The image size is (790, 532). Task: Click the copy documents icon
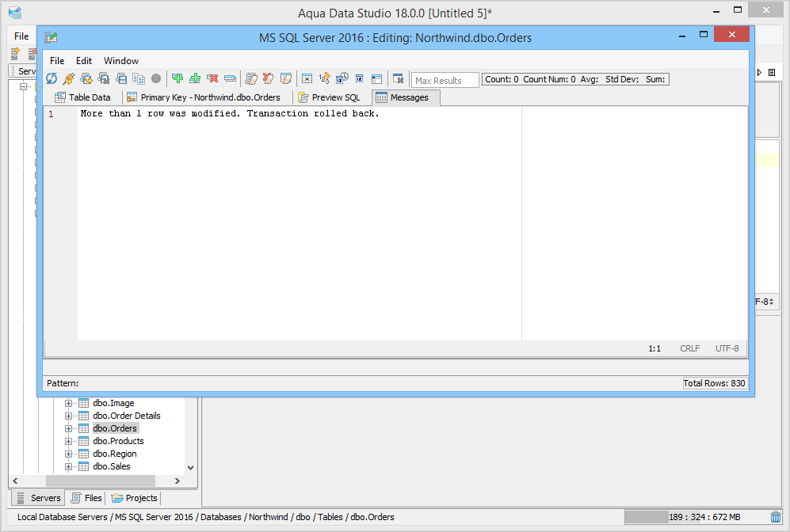[x=139, y=78]
